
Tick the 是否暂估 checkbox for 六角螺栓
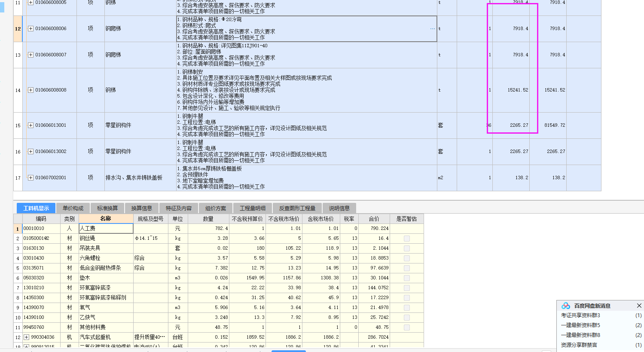pyautogui.click(x=407, y=258)
